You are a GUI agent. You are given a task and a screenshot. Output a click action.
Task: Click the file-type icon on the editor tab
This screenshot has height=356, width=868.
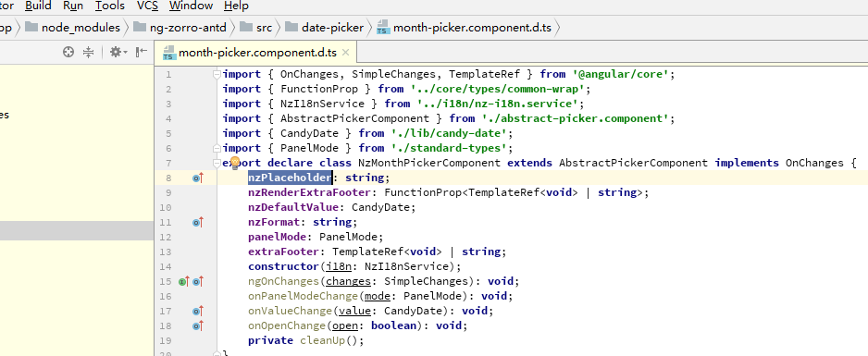click(169, 54)
